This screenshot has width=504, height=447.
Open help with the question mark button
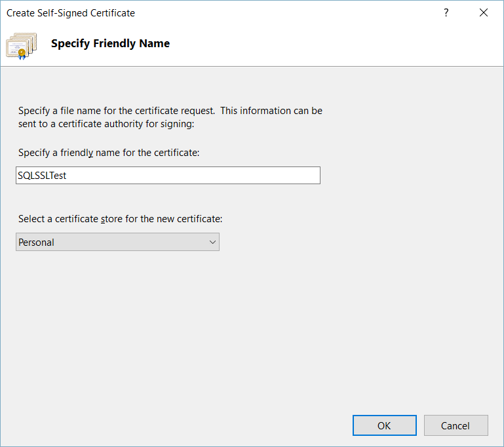pos(446,12)
